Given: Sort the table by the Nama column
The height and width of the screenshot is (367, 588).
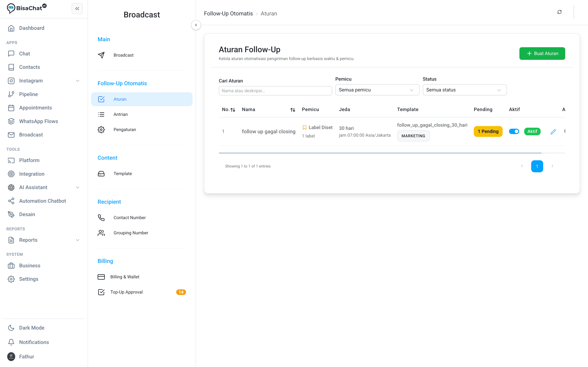Looking at the screenshot, I should point(293,110).
